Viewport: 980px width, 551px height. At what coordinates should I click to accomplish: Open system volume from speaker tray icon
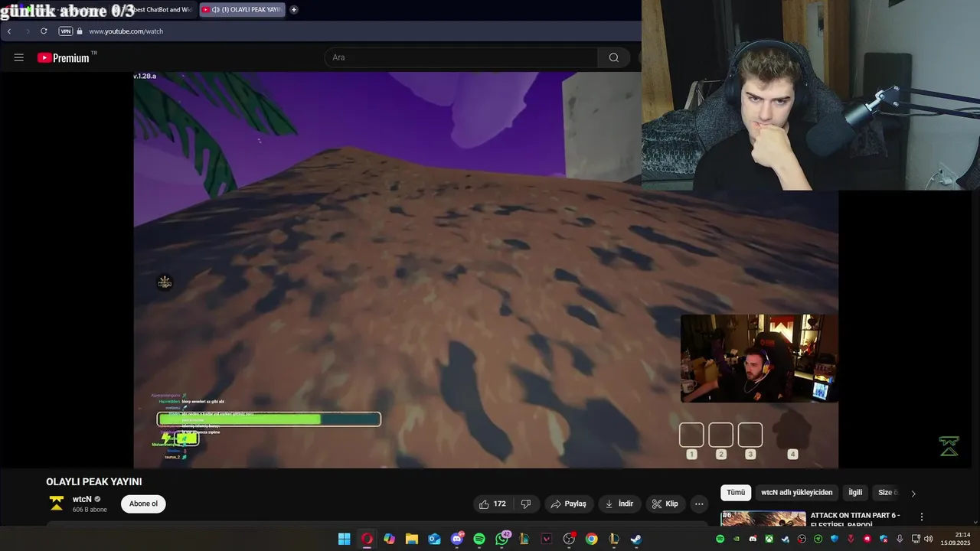[928, 539]
